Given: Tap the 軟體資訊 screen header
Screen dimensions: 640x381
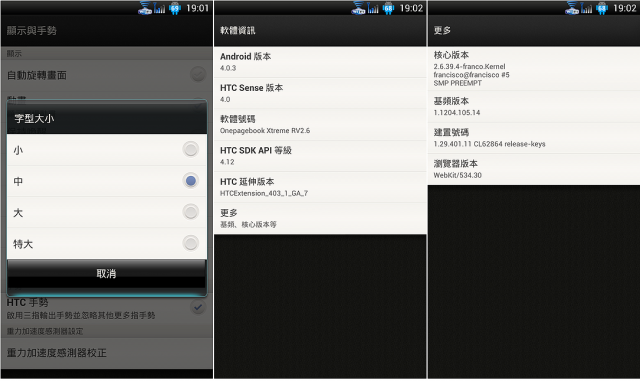Looking at the screenshot, I should pos(238,30).
